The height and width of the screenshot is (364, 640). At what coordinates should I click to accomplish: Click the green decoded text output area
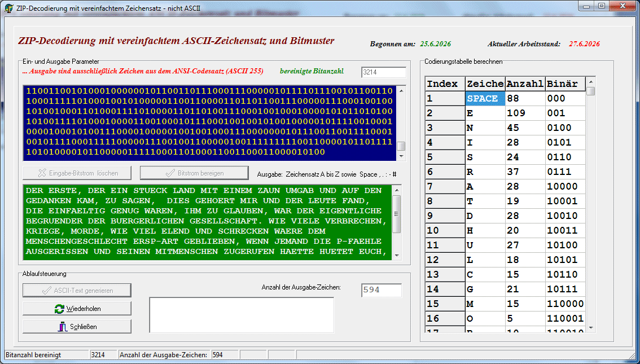coord(207,222)
